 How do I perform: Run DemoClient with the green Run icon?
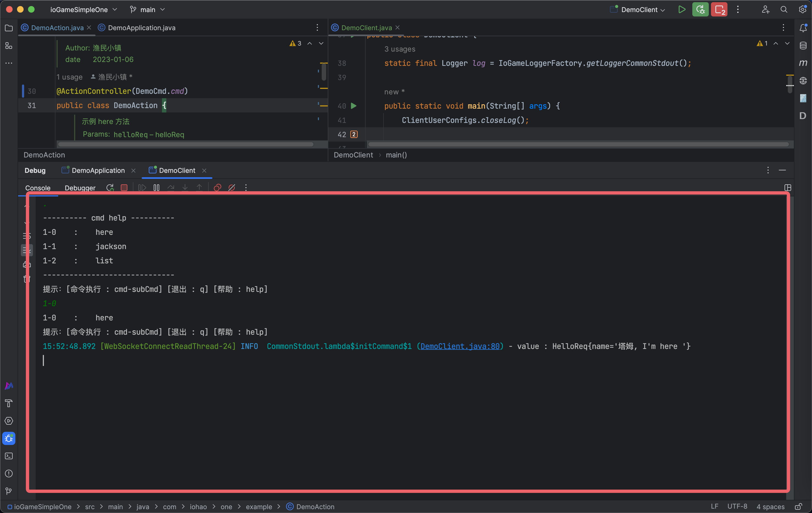(682, 9)
